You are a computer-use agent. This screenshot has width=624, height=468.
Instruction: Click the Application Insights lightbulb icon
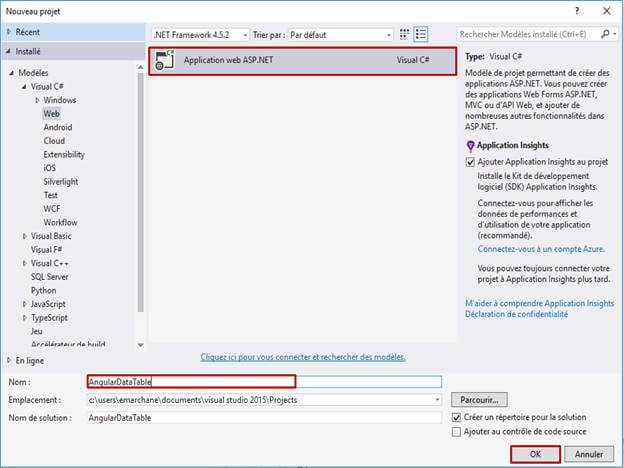point(470,146)
